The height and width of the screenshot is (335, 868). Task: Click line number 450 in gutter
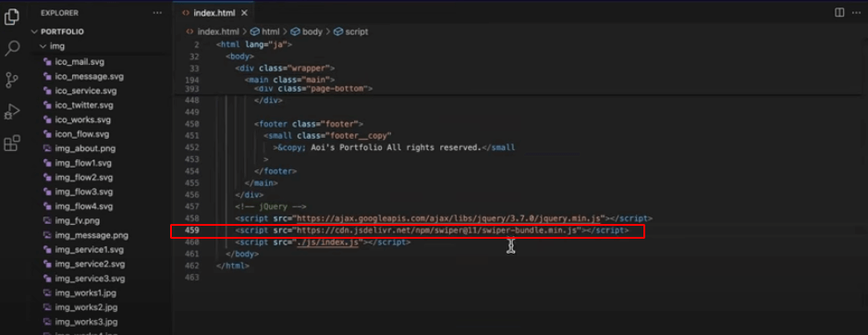pyautogui.click(x=191, y=124)
